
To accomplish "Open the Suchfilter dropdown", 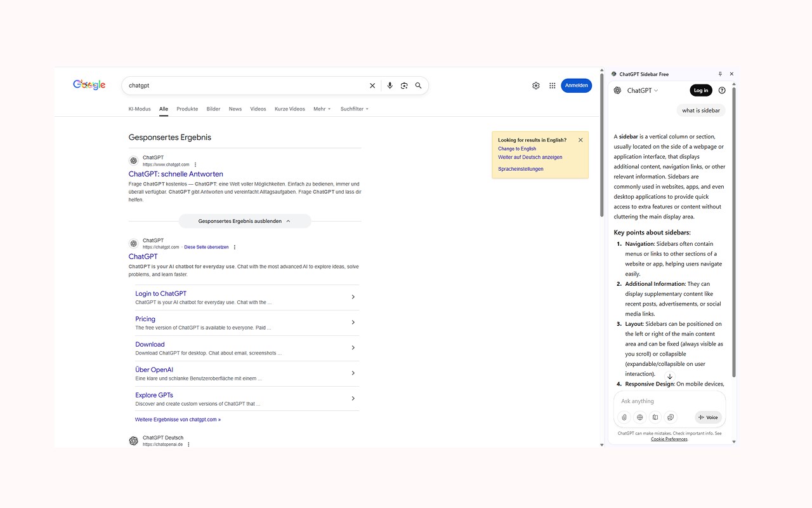I will (x=355, y=109).
